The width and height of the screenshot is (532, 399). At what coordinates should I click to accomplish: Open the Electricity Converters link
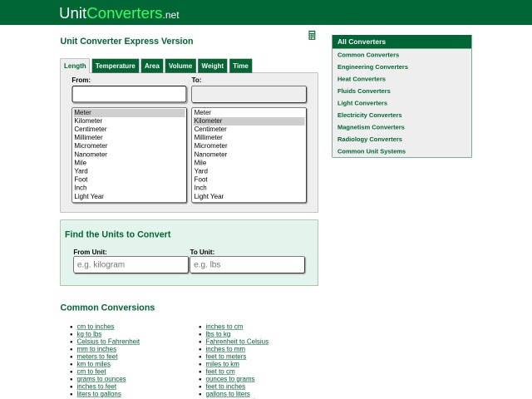coord(369,115)
